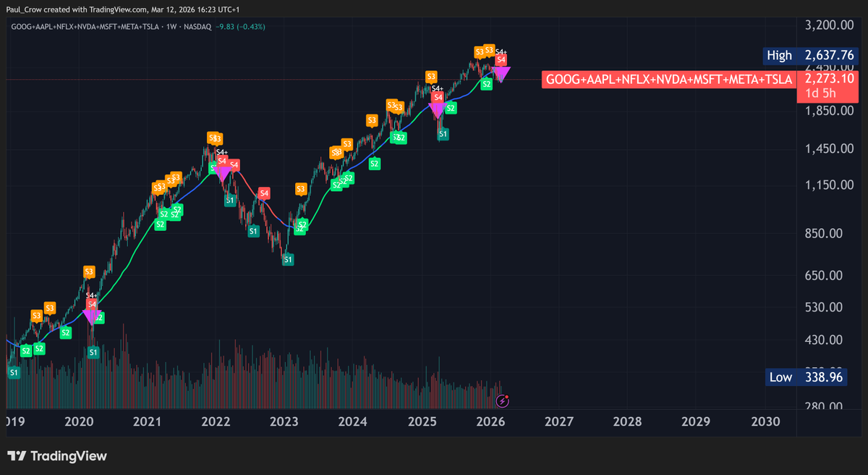The width and height of the screenshot is (868, 475).
Task: Select the S2 marker right of the 2025 triangle
Action: [x=450, y=108]
